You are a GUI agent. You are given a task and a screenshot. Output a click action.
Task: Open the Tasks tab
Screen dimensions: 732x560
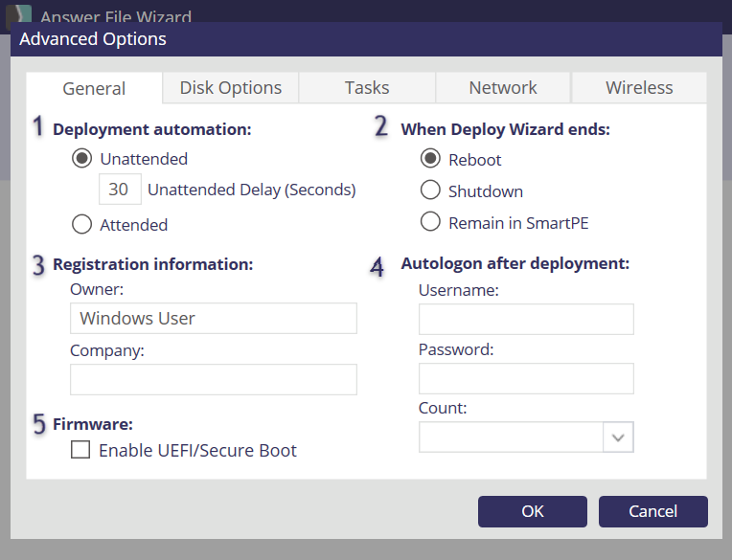point(367,88)
